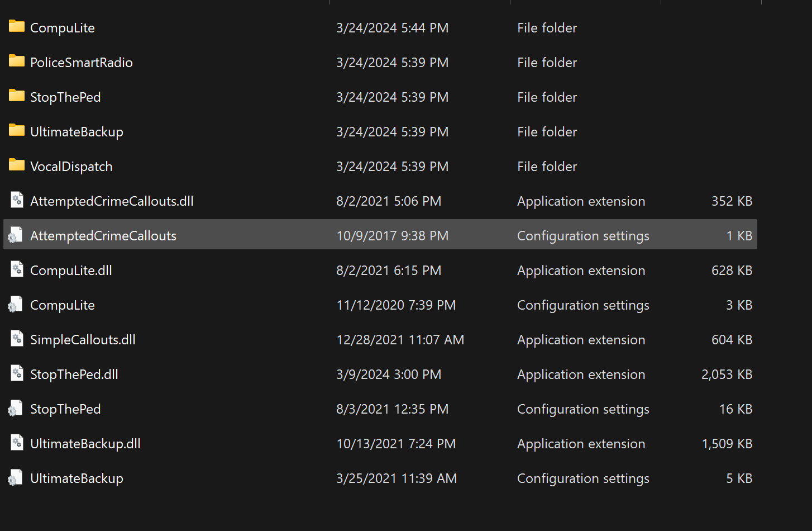Select the StopThePed.dll file name
The height and width of the screenshot is (531, 812).
click(74, 374)
